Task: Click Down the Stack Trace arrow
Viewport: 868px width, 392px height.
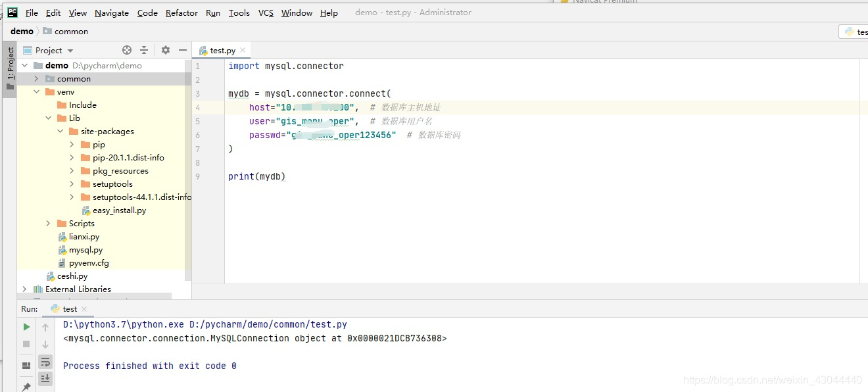Action: click(x=45, y=344)
